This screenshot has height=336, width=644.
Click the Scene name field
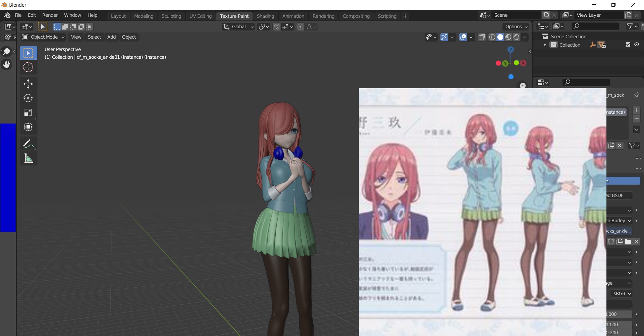517,15
